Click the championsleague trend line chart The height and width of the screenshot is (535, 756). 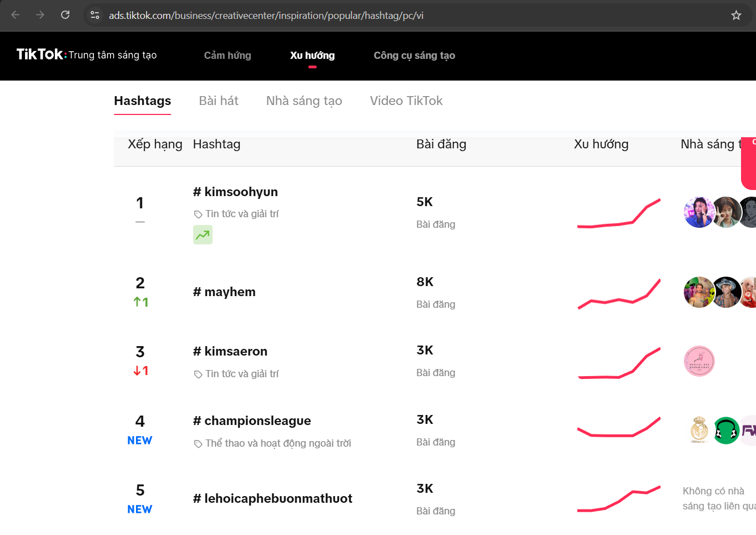[619, 427]
